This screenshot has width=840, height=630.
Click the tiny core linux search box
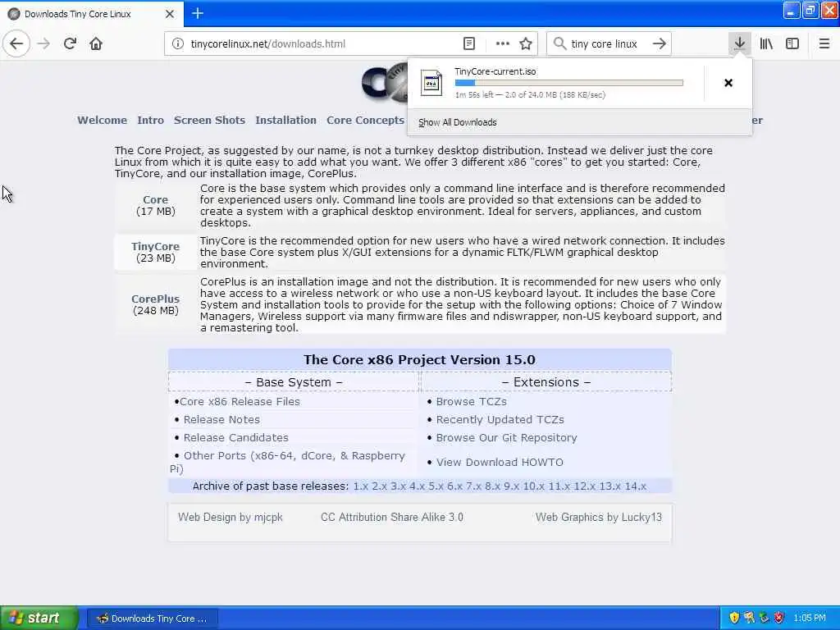coord(608,44)
